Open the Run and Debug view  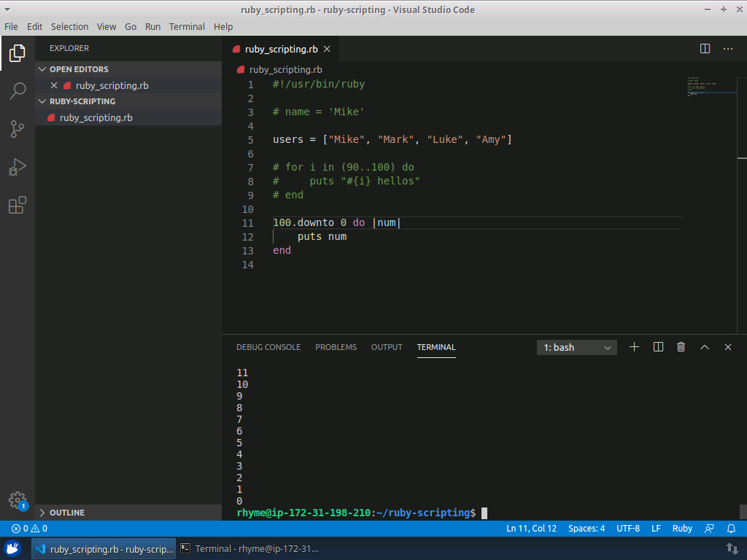point(18,167)
